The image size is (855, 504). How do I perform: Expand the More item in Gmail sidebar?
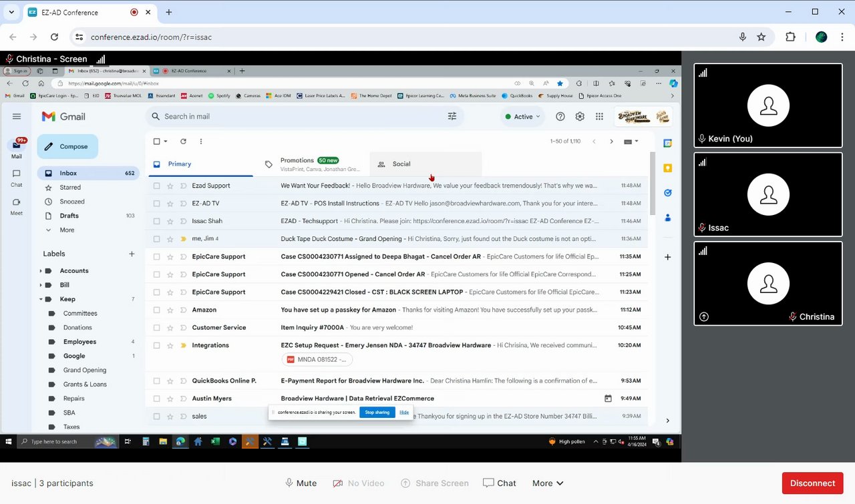click(67, 230)
